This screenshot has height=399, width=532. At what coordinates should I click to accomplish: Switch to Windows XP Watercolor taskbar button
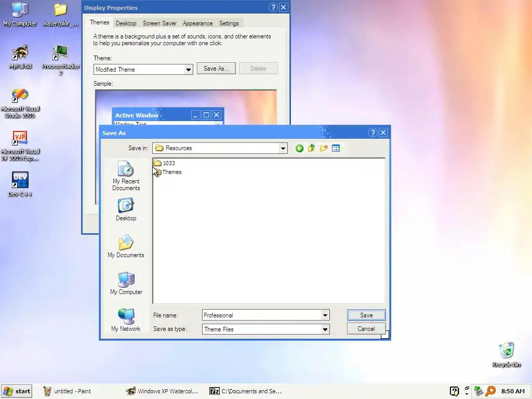(x=162, y=391)
